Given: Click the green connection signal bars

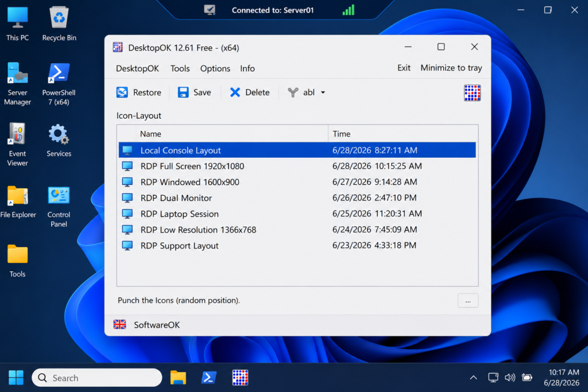Looking at the screenshot, I should point(349,10).
